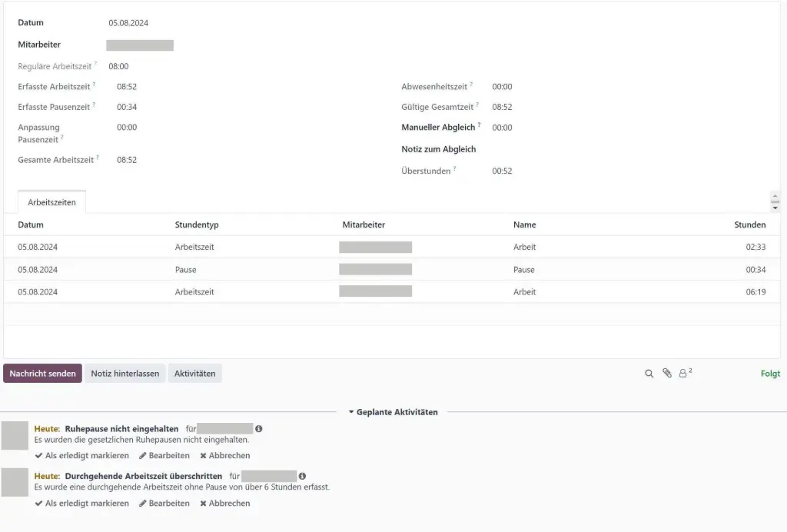Show followers via the person icon

(x=684, y=374)
